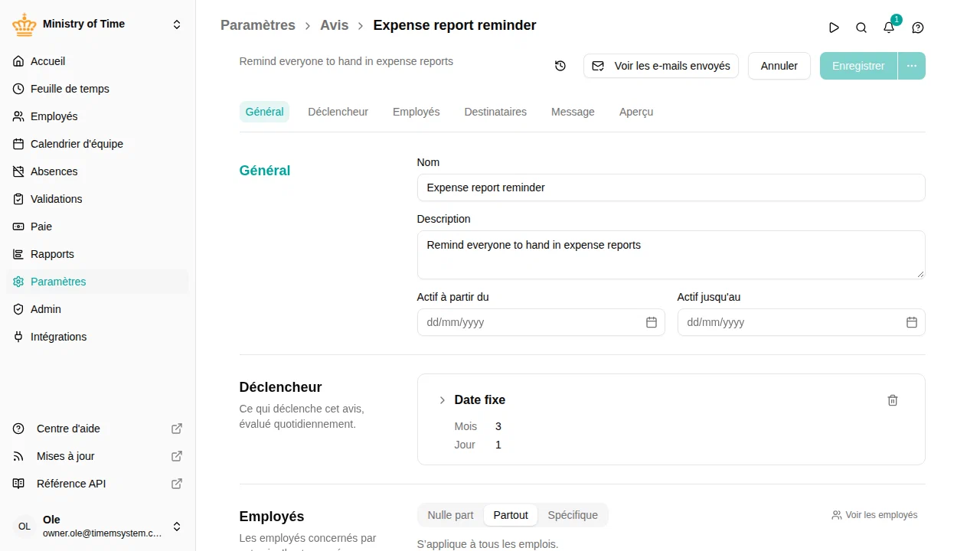Open Validations in sidebar
This screenshot has height=551, width=980.
pos(98,199)
